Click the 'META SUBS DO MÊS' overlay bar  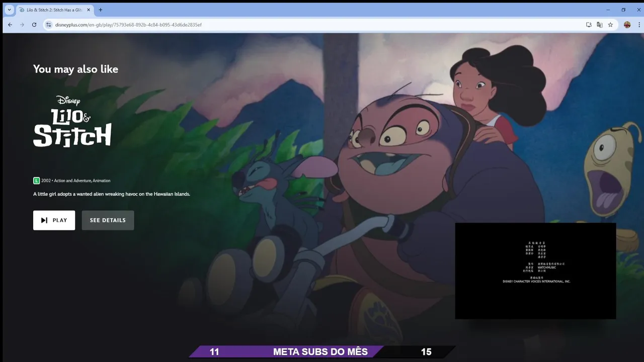click(322, 351)
